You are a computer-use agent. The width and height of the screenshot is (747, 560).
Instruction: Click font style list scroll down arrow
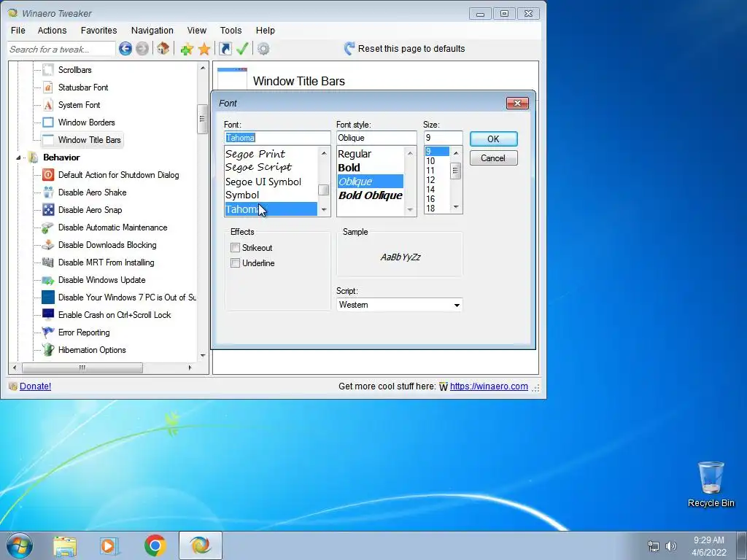[410, 209]
